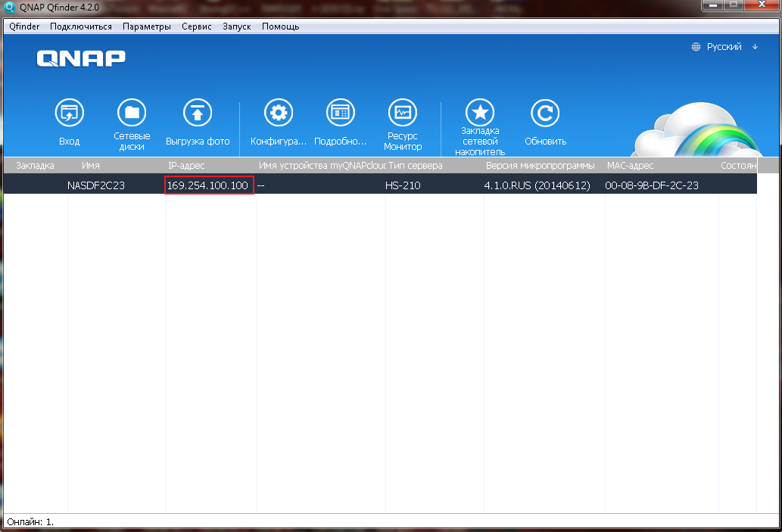Open Сетевые диски network drives
The image size is (782, 532).
click(x=132, y=113)
